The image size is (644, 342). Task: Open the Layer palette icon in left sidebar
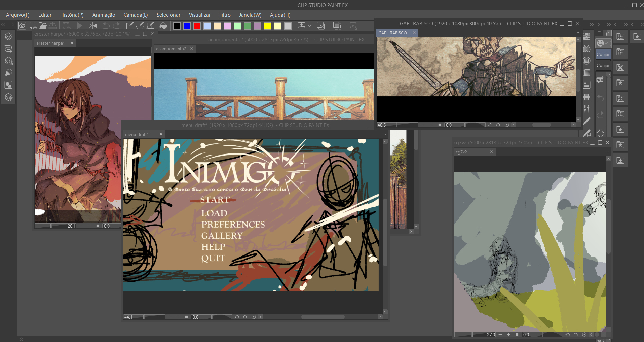[x=8, y=36]
